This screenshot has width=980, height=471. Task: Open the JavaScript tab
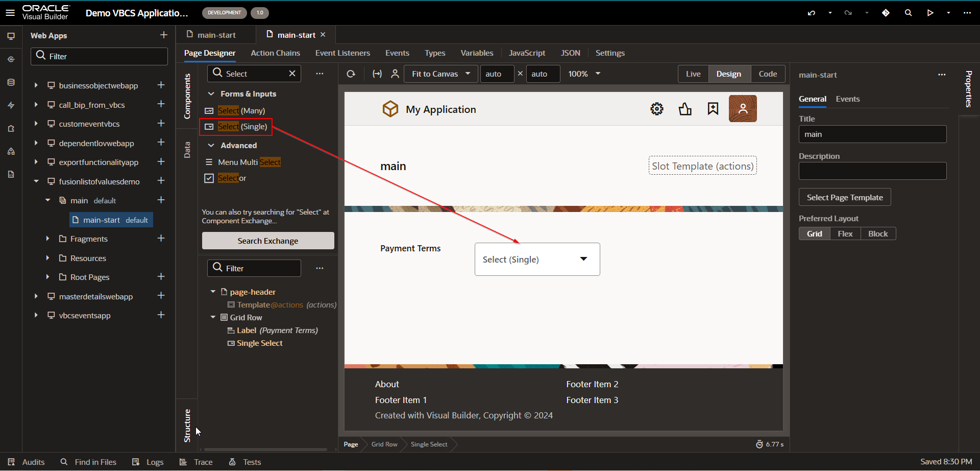pyautogui.click(x=527, y=53)
